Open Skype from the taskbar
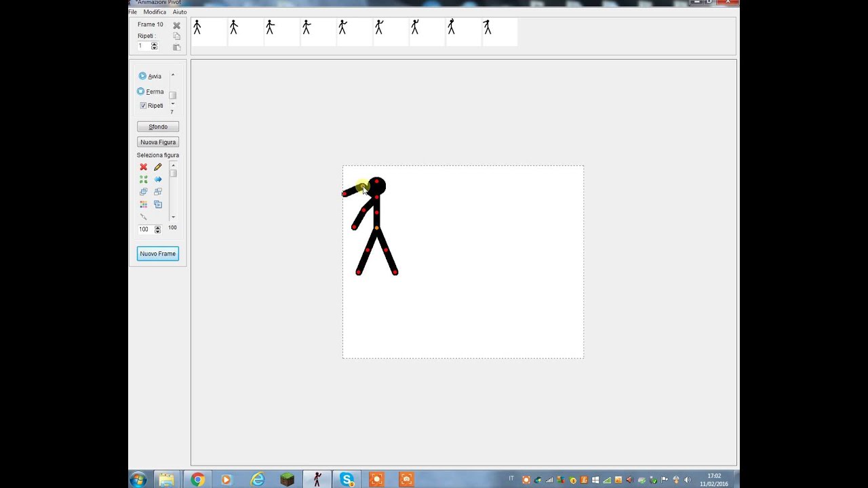This screenshot has height=488, width=868. 347,480
